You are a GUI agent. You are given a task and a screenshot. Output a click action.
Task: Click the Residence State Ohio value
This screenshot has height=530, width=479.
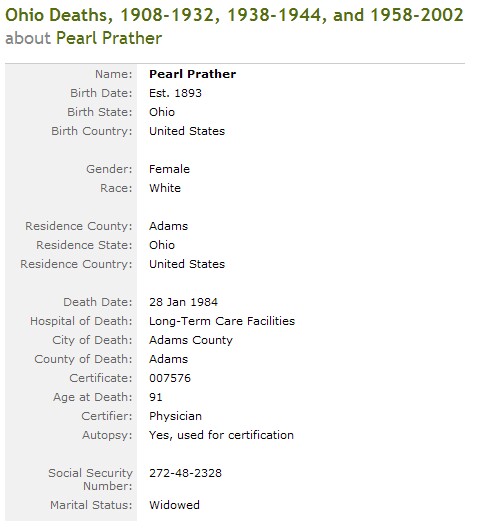162,245
